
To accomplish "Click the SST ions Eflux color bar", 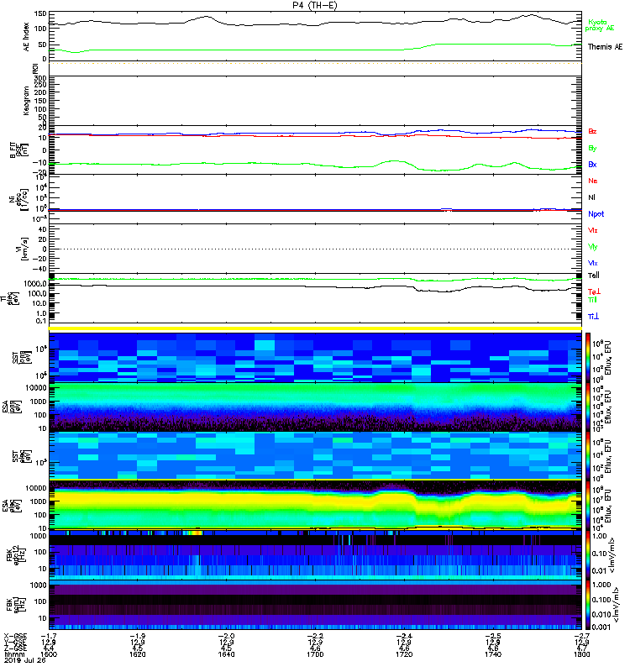I will tap(588, 358).
